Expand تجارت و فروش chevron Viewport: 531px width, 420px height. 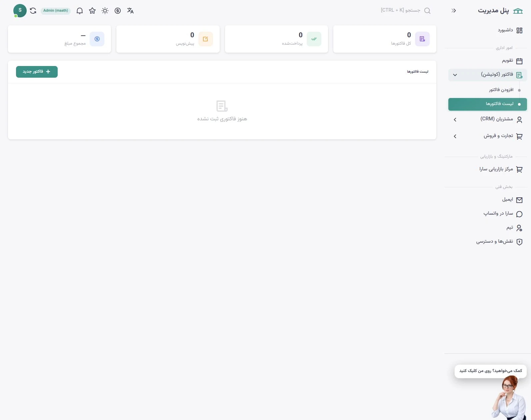pyautogui.click(x=455, y=136)
